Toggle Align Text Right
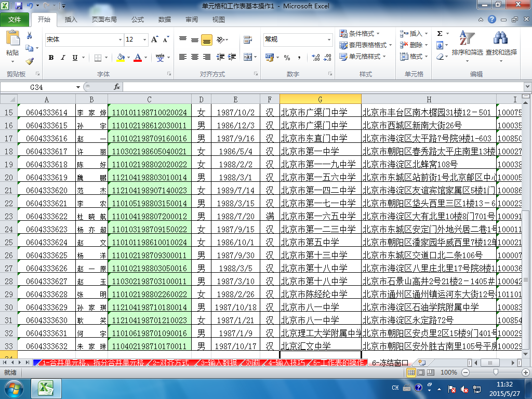Screen dimensions: 532x399 207,57
